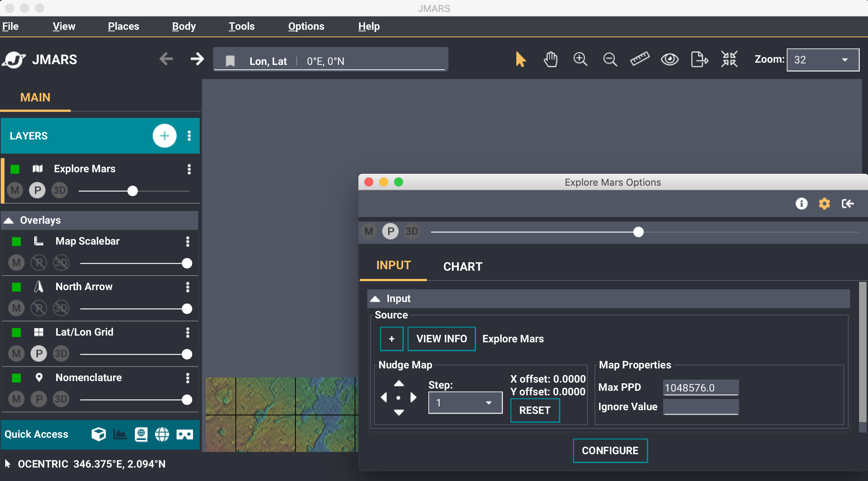Open Map Scalebar layer options menu
Viewport: 868px width, 481px height.
coord(188,241)
